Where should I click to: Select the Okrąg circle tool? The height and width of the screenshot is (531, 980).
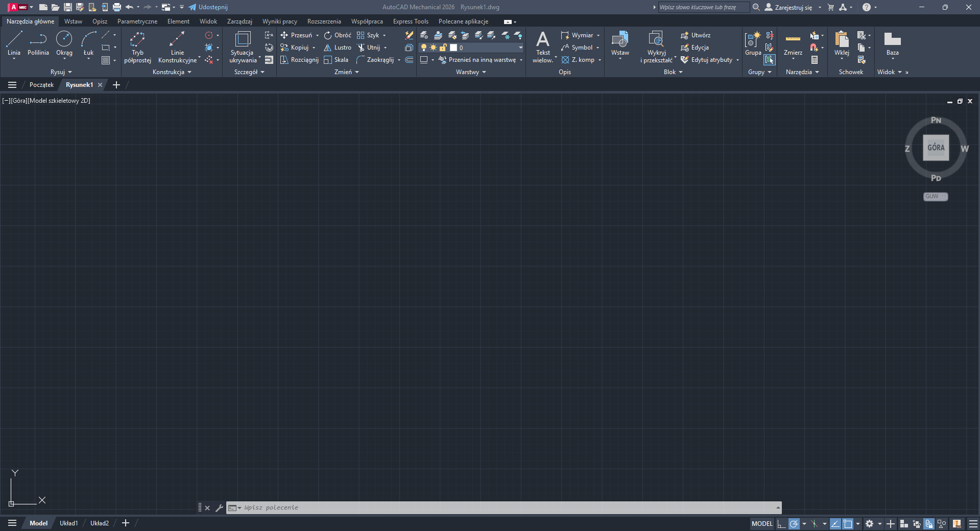[x=64, y=43]
